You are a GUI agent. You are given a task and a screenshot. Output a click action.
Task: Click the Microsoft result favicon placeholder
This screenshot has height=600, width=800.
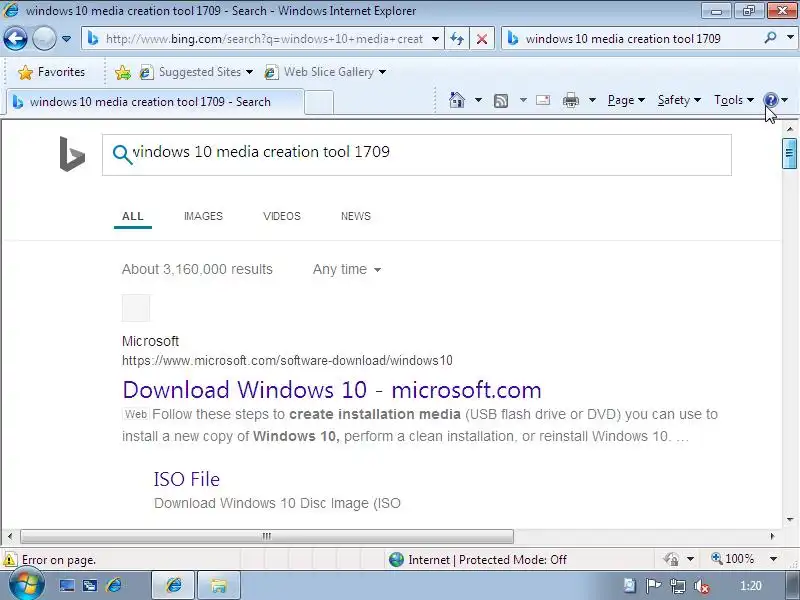click(x=136, y=308)
